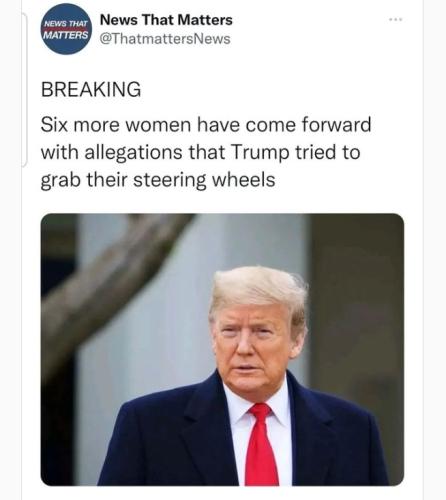Click the News That Matters profile avatar

(x=66, y=29)
